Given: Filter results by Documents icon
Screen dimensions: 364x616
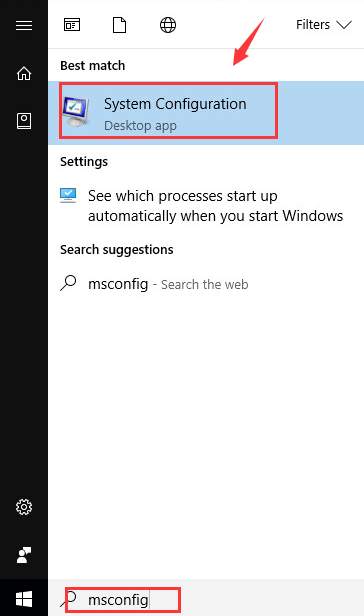Looking at the screenshot, I should click(x=119, y=25).
